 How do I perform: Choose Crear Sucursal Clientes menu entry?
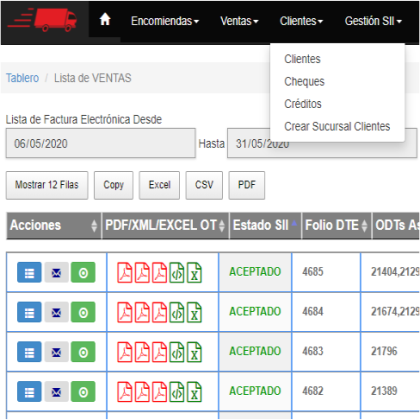[337, 126]
